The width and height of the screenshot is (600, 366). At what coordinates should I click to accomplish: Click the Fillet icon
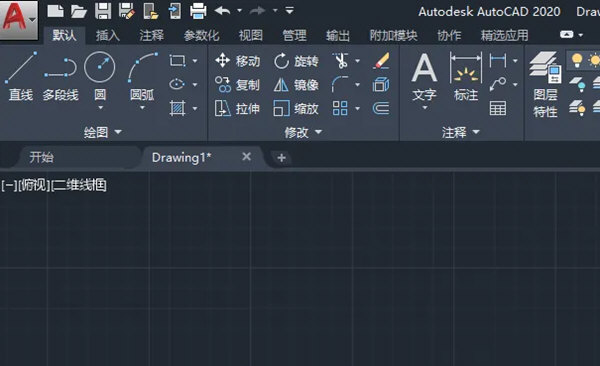click(340, 84)
